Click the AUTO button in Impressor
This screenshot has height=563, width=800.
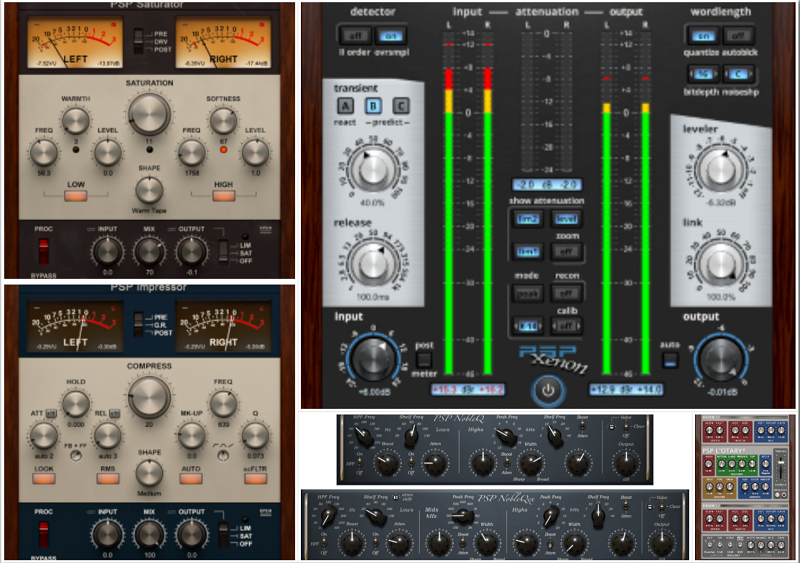[191, 479]
